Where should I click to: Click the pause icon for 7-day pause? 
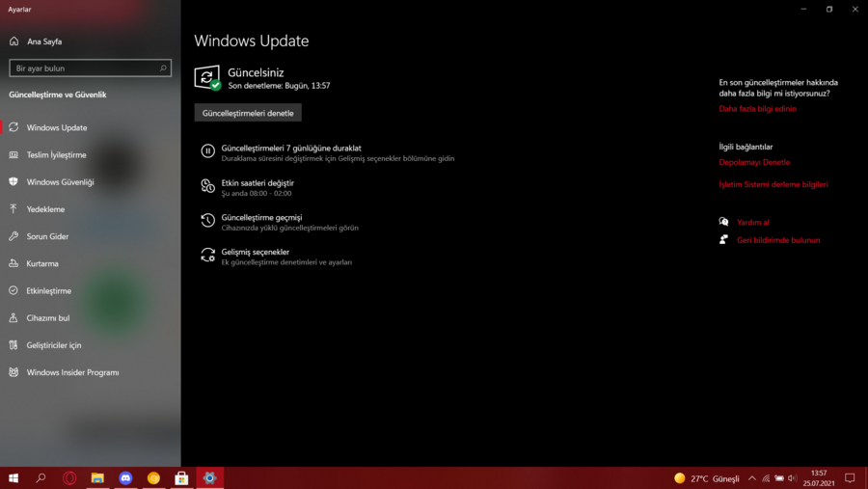pyautogui.click(x=207, y=150)
